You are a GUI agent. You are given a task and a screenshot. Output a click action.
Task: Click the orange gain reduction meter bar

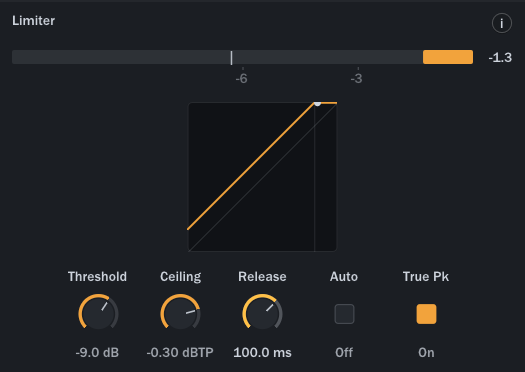click(x=448, y=57)
